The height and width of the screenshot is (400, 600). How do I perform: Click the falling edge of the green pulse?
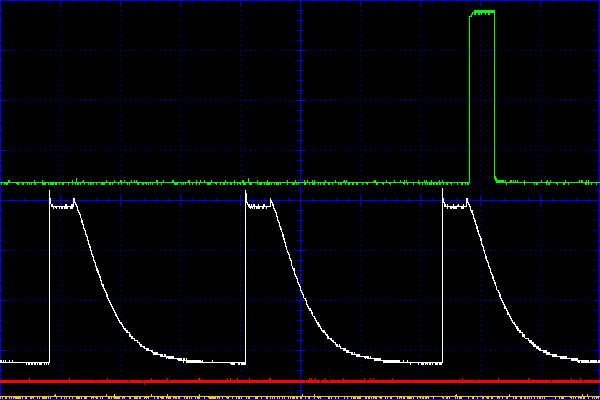(x=494, y=100)
